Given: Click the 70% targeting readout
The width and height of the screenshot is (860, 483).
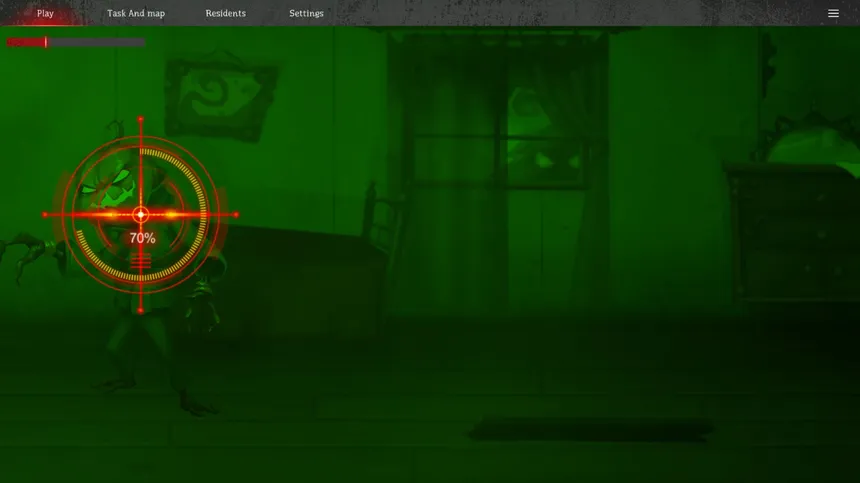Looking at the screenshot, I should point(142,238).
